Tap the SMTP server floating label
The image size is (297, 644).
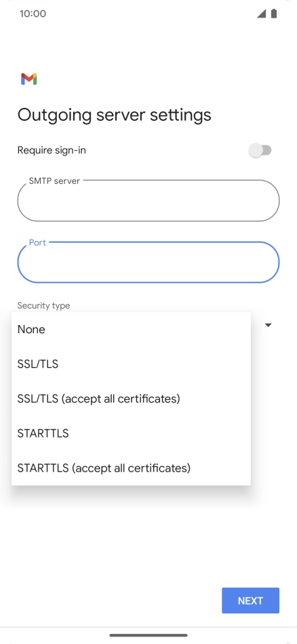click(x=54, y=181)
